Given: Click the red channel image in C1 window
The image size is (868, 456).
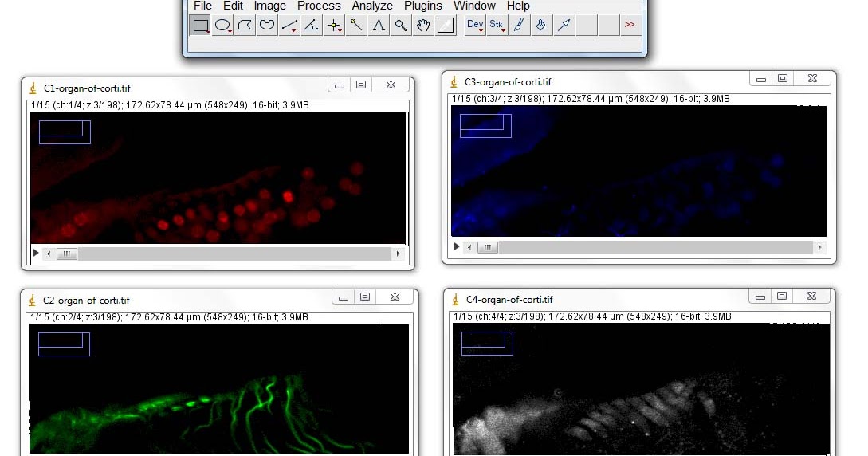Looking at the screenshot, I should pos(218,178).
